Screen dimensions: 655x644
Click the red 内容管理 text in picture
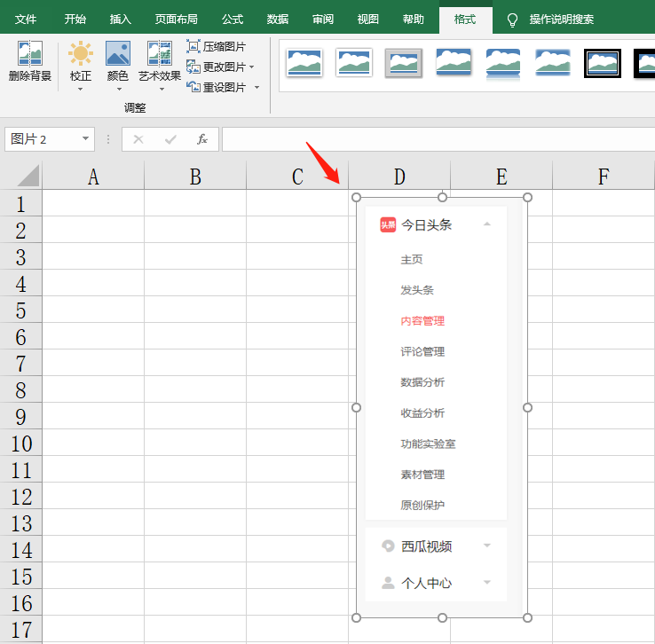(x=422, y=321)
